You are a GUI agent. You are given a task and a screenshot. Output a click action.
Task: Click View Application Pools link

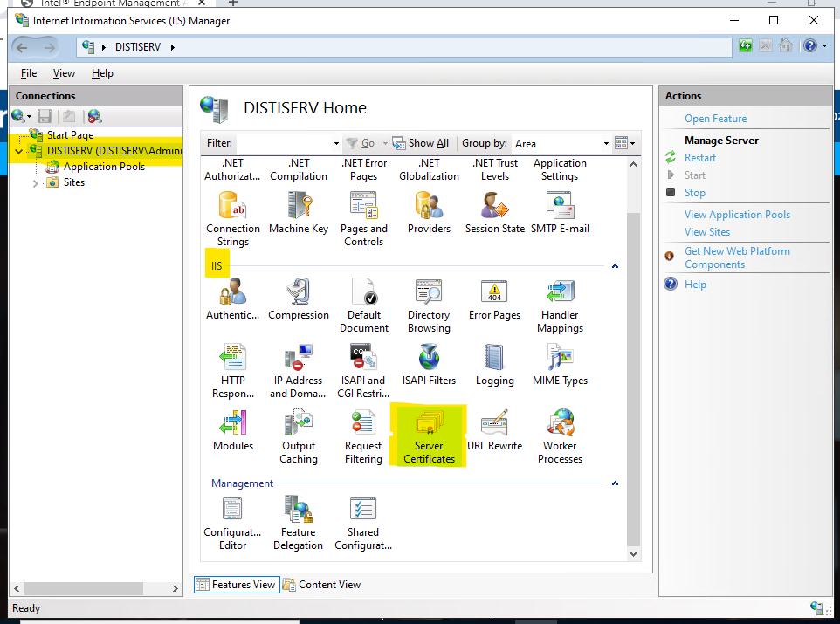(x=737, y=215)
